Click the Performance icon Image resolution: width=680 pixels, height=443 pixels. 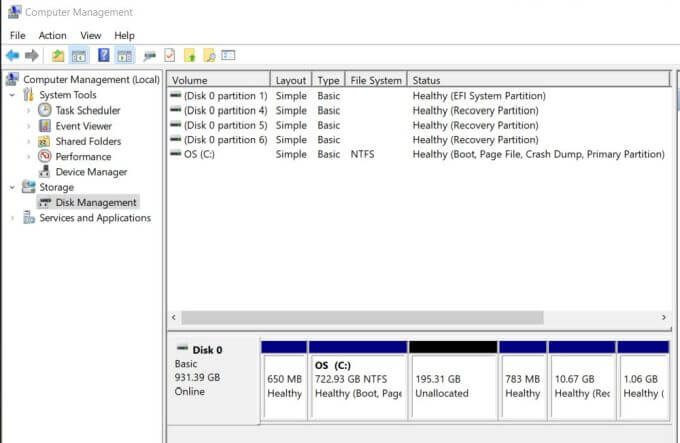(x=45, y=156)
